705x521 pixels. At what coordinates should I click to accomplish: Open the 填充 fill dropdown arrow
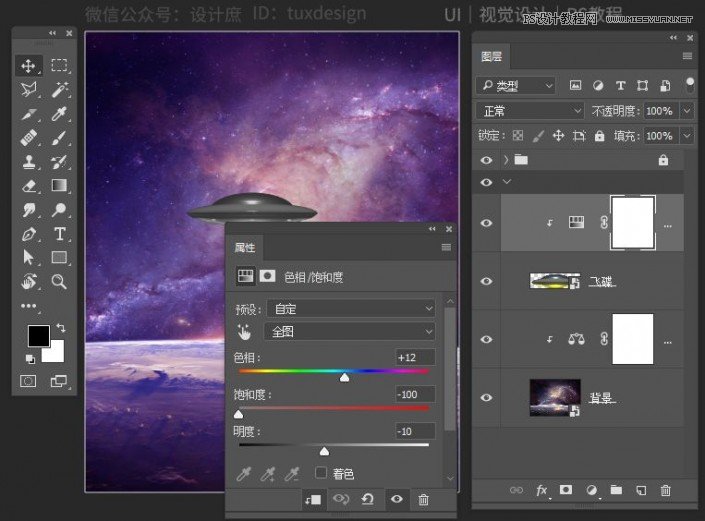687,136
